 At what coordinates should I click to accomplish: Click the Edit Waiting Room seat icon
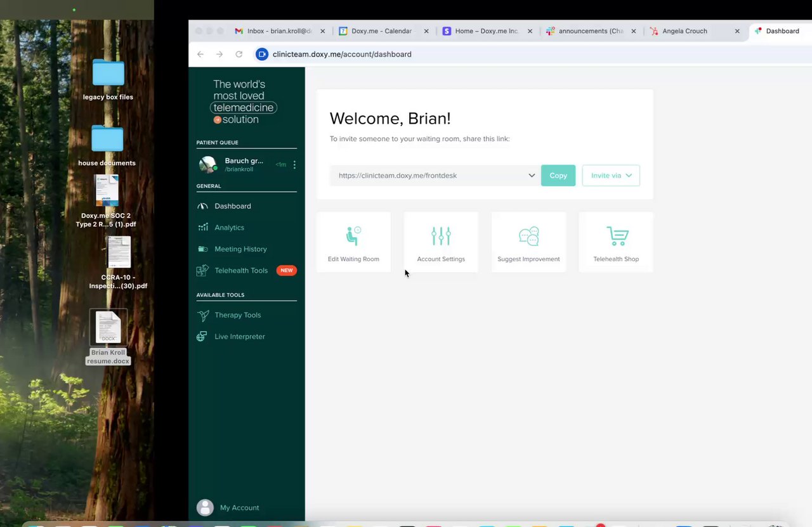(x=353, y=236)
